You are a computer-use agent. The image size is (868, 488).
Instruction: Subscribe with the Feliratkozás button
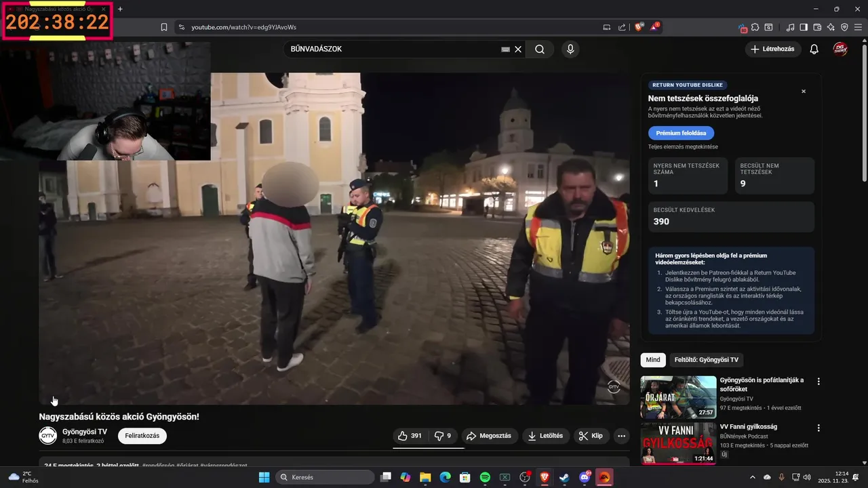pyautogui.click(x=142, y=436)
